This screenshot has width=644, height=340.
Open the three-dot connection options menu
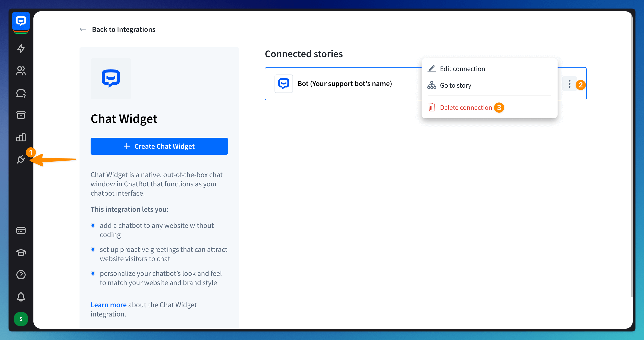pos(569,84)
